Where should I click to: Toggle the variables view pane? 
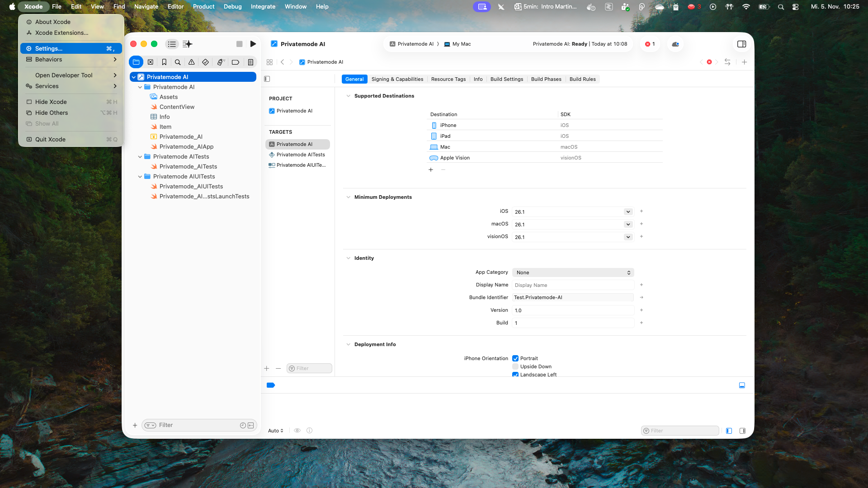point(729,431)
